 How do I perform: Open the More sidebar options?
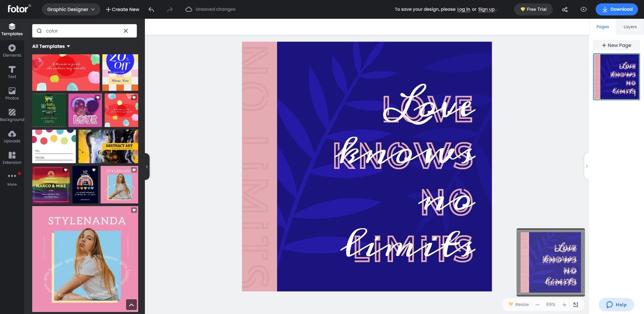[12, 180]
